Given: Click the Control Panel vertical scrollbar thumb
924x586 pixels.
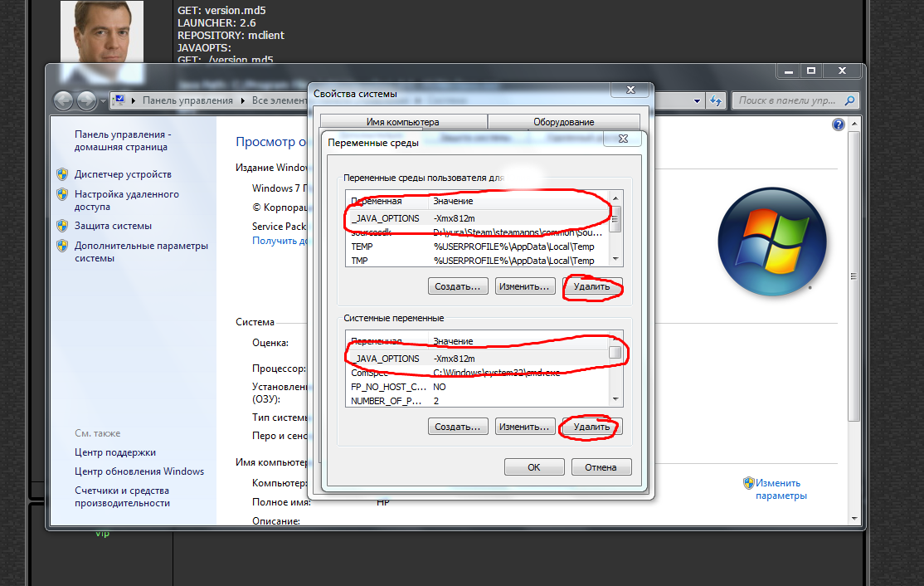Looking at the screenshot, I should pyautogui.click(x=853, y=276).
